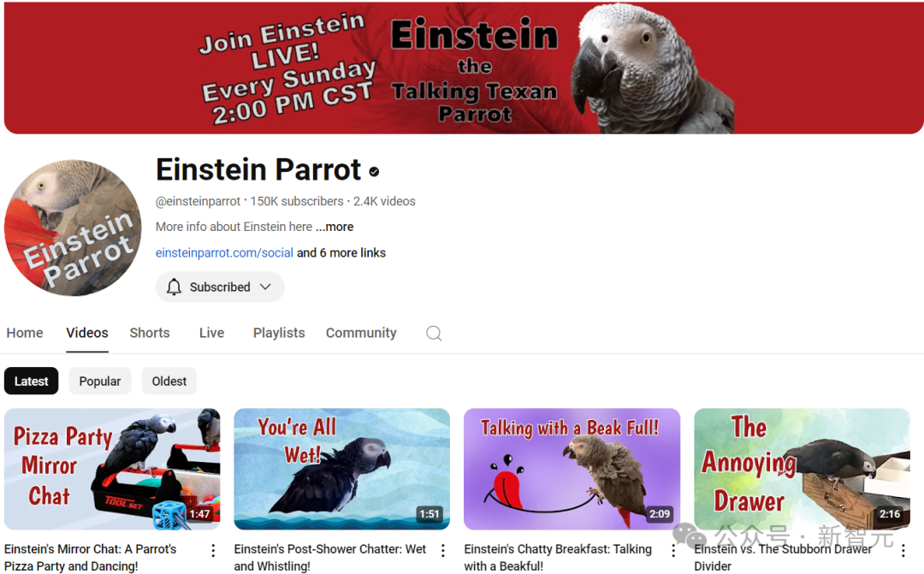Open options menu for Stubborn Drawer video
The width and height of the screenshot is (924, 574).
click(x=903, y=550)
